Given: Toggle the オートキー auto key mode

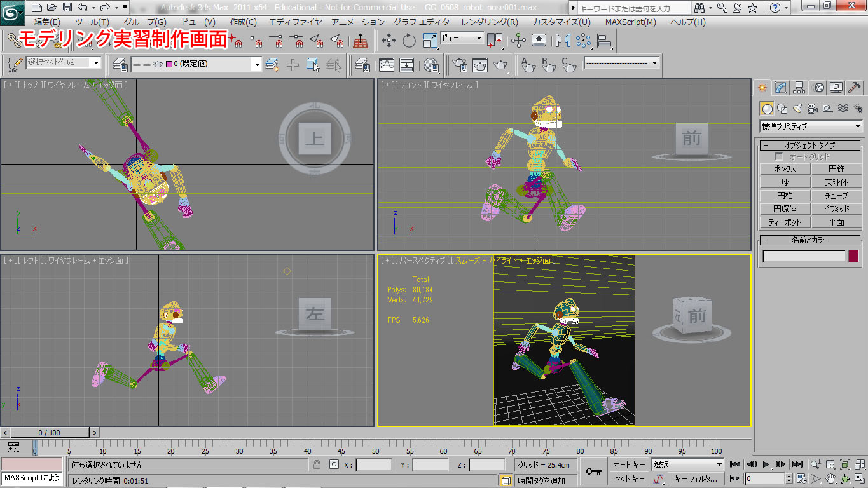Looking at the screenshot, I should tap(629, 465).
